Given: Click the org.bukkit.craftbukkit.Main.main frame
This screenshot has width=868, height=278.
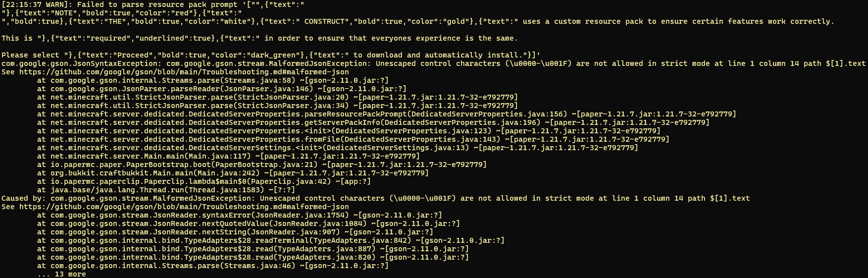Looking at the screenshot, I should (x=233, y=173).
